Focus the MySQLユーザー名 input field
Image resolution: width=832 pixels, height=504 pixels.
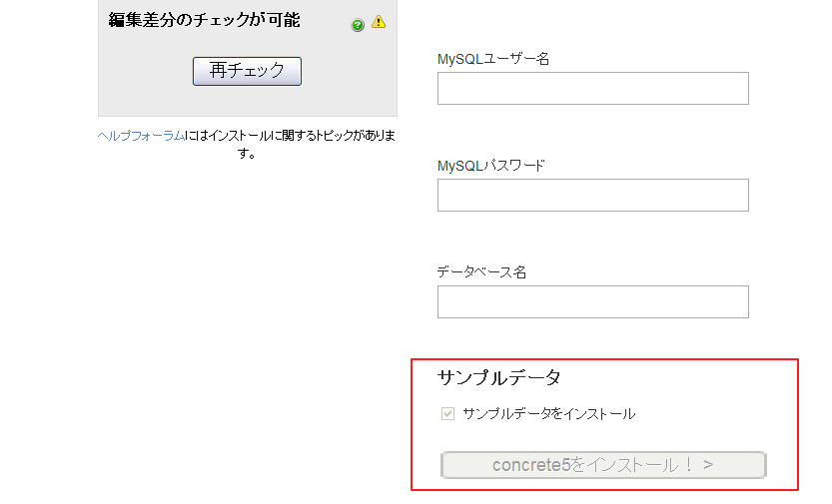(592, 89)
